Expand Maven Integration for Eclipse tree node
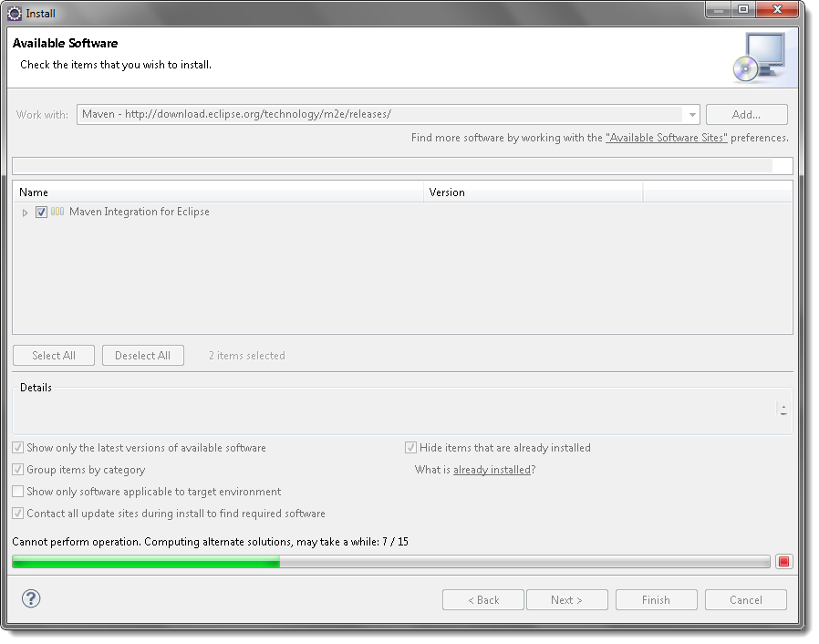819x644 pixels. [x=25, y=213]
